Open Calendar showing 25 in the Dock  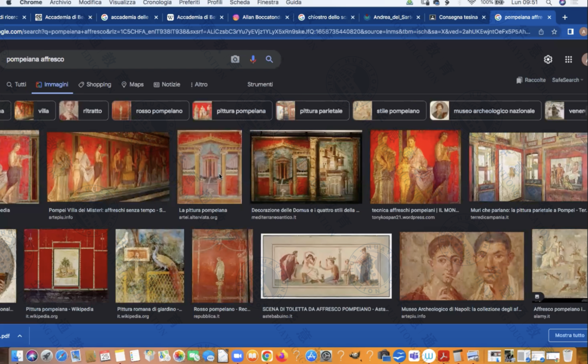pos(106,355)
